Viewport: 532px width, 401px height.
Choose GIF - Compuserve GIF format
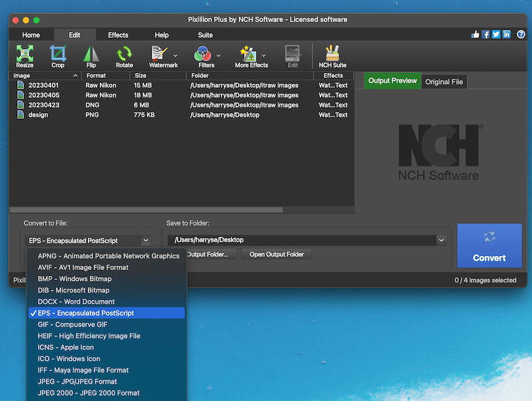106,325
